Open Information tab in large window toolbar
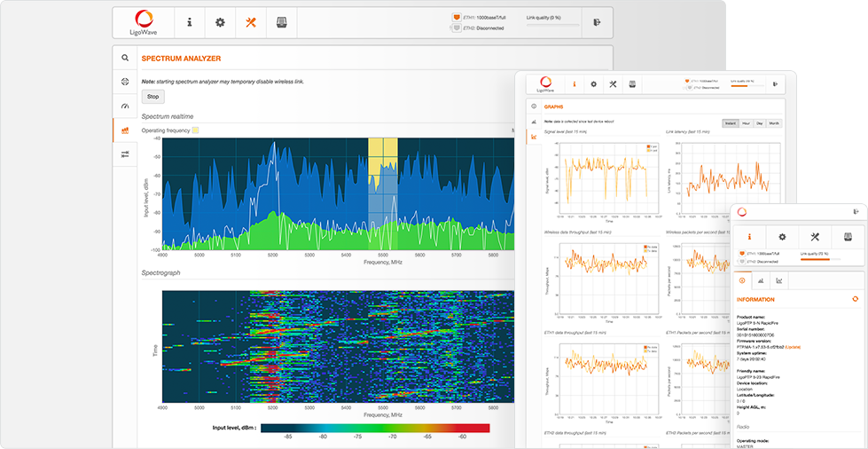The image size is (868, 449). pos(190,23)
